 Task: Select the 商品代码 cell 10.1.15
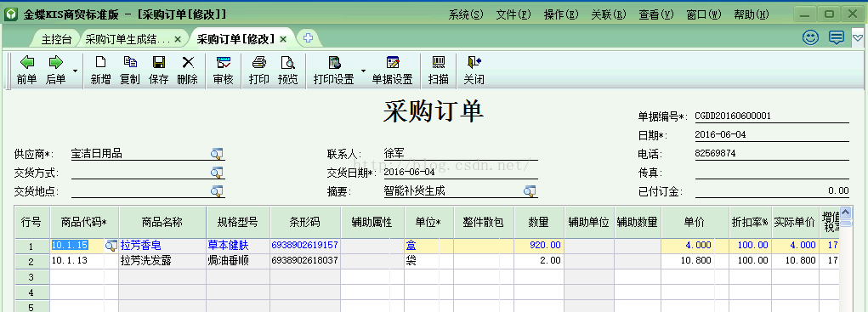(x=77, y=245)
